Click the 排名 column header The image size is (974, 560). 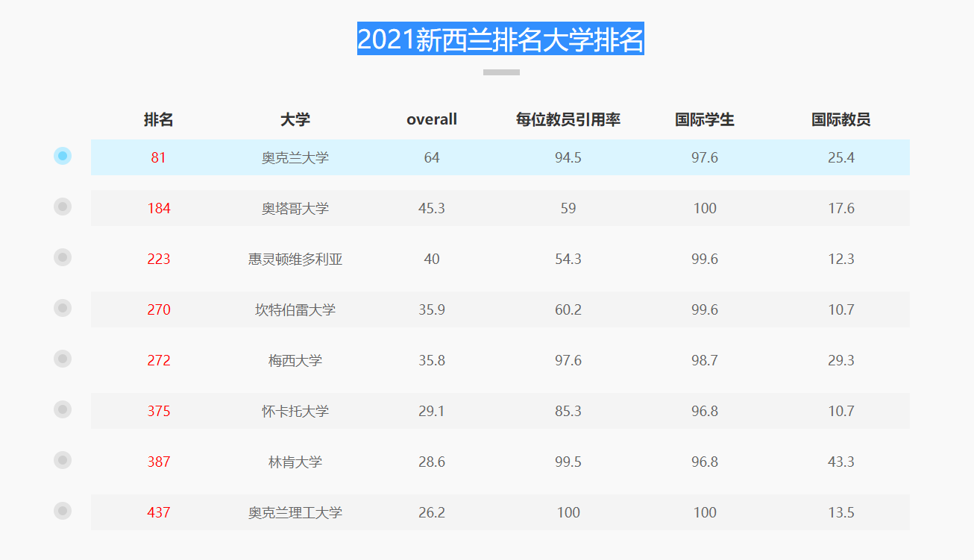(159, 119)
